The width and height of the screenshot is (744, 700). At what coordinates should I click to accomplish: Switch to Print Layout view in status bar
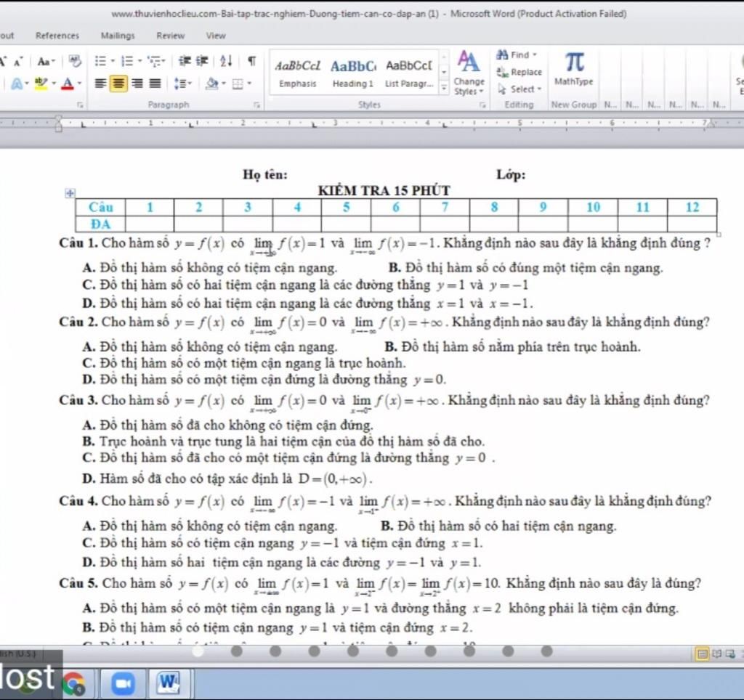[x=702, y=654]
